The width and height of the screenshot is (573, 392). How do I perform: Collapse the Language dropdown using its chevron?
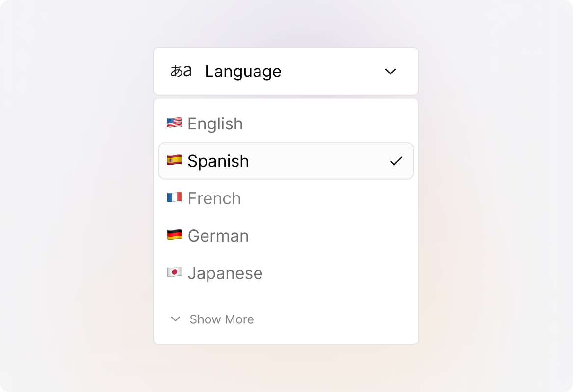(x=390, y=72)
